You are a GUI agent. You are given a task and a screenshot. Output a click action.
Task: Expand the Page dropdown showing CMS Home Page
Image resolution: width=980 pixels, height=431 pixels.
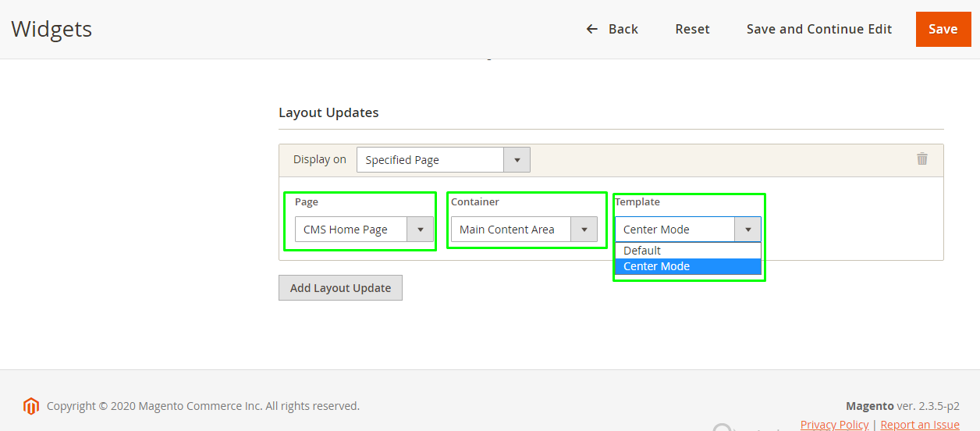[364, 230]
